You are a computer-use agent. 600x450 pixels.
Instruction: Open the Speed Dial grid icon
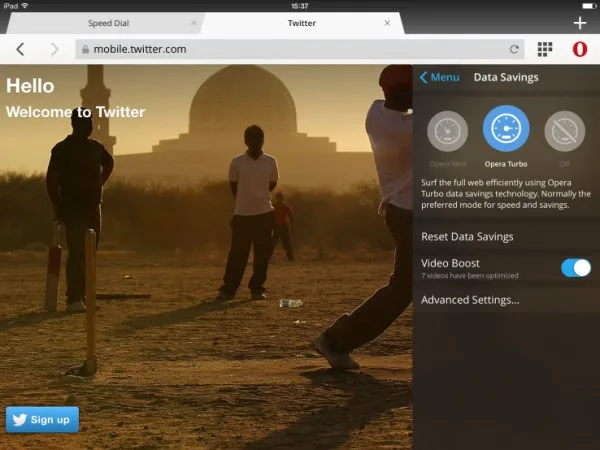pyautogui.click(x=545, y=49)
